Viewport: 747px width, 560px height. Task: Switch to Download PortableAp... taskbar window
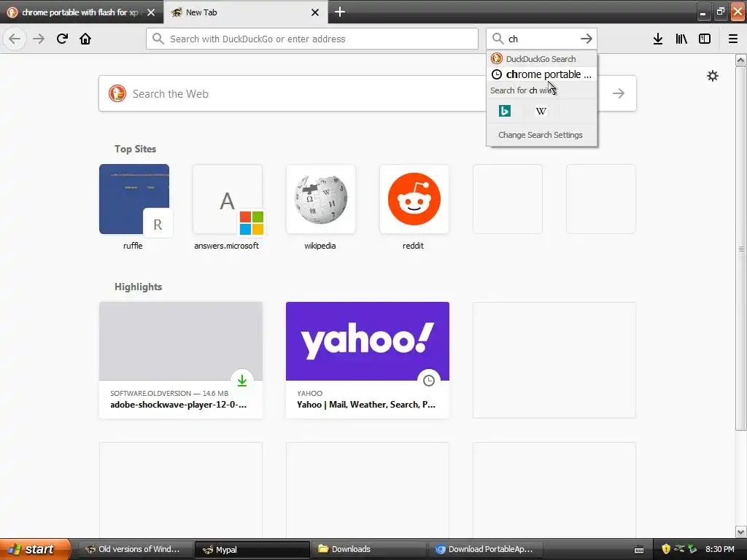coord(485,549)
